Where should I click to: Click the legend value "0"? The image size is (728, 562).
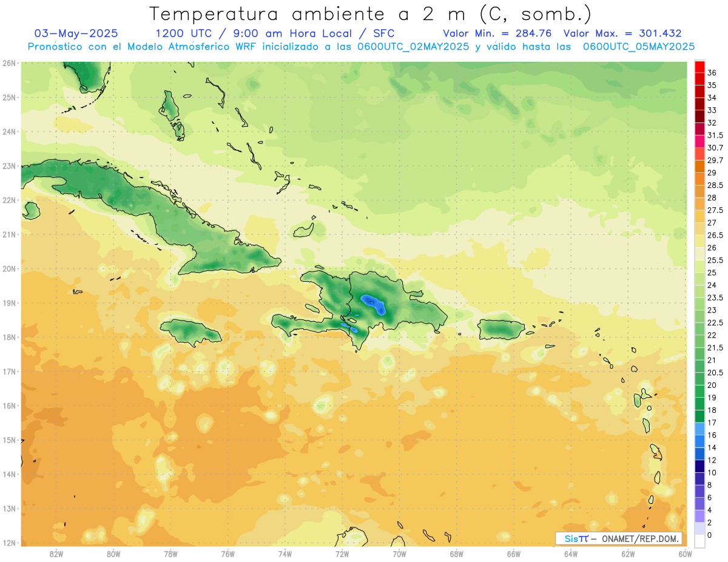pyautogui.click(x=710, y=535)
